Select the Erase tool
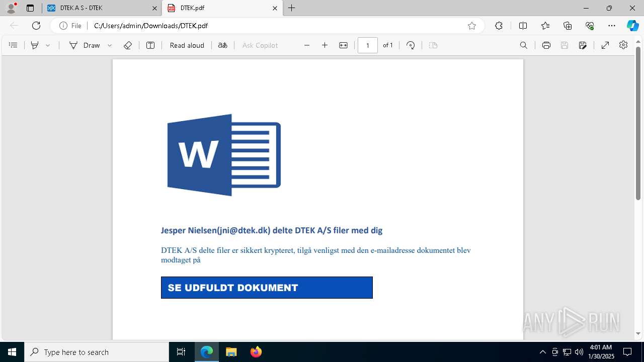This screenshot has height=362, width=644. (x=128, y=45)
